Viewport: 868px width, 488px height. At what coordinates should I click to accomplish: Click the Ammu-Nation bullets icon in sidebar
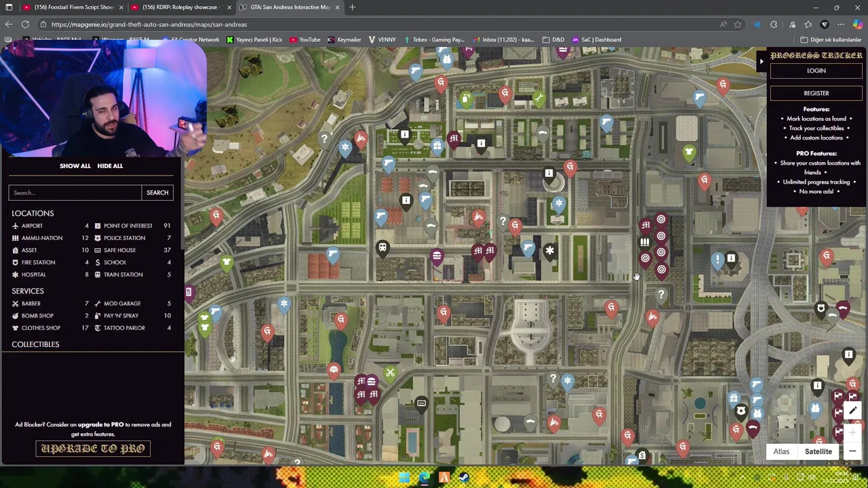click(x=15, y=238)
